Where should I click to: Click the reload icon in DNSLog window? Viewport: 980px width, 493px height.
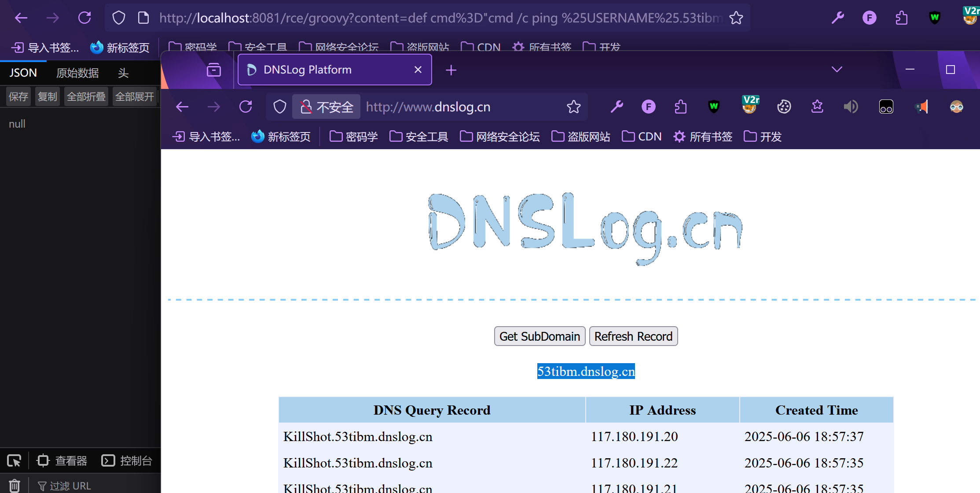click(x=246, y=107)
